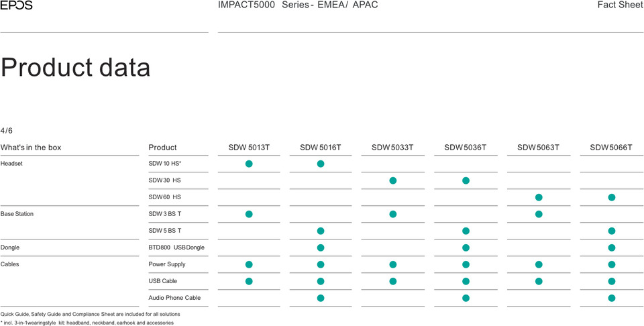Click the 3-in-1 wearing style footnote

(87, 323)
